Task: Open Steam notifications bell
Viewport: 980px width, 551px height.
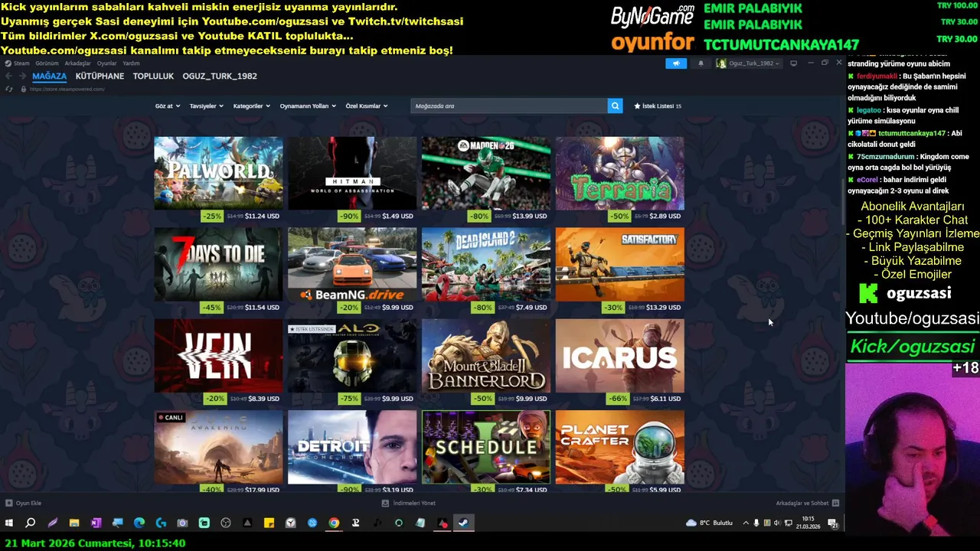Action: 701,64
